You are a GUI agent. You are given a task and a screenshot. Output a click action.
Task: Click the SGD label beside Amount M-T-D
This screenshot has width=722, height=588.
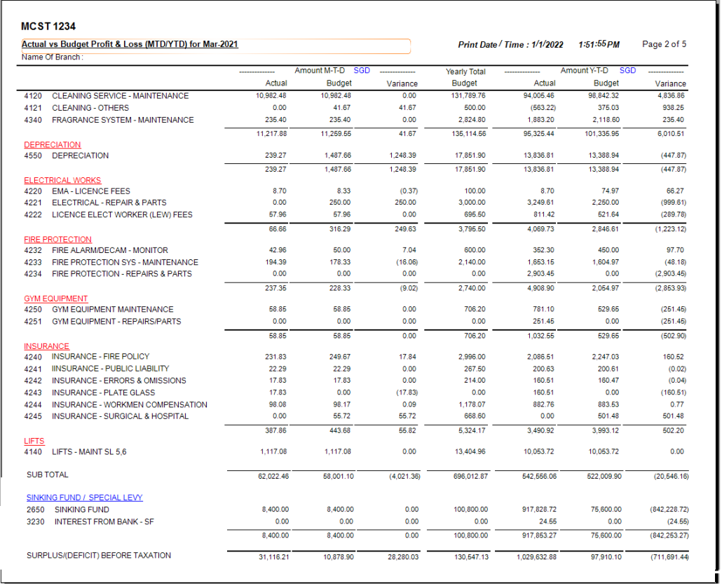pyautogui.click(x=362, y=71)
